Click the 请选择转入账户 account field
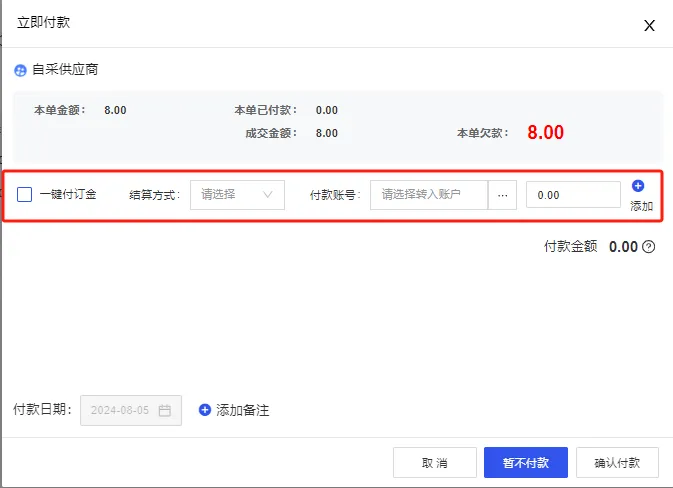The height and width of the screenshot is (488, 673). pos(429,195)
